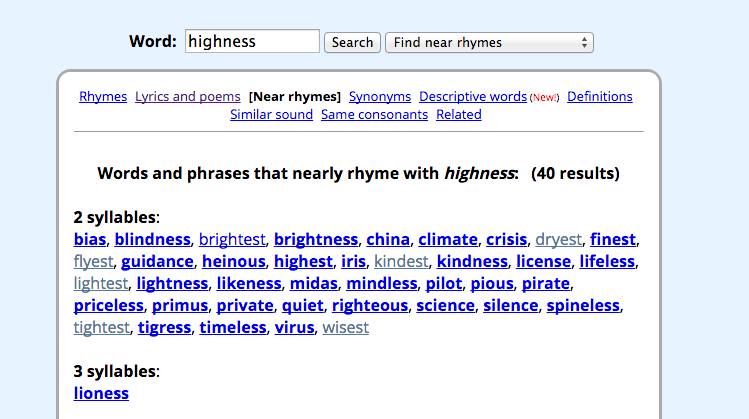
Task: Select the climate link
Action: [448, 239]
